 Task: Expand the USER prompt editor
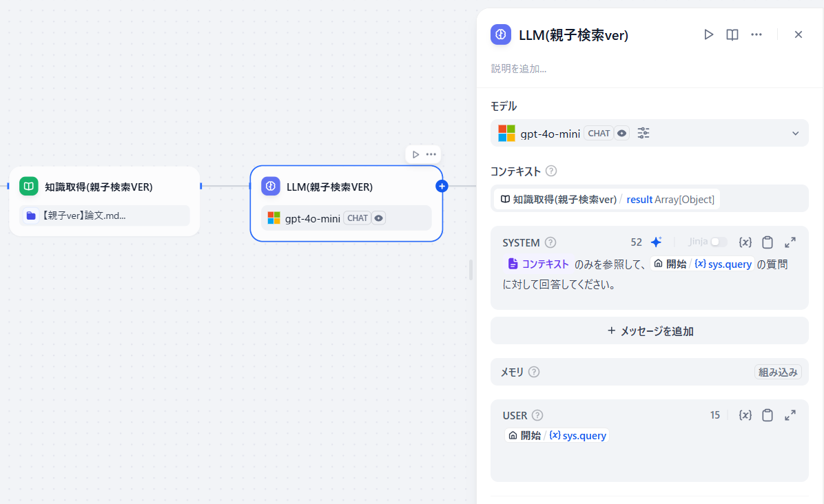[790, 415]
